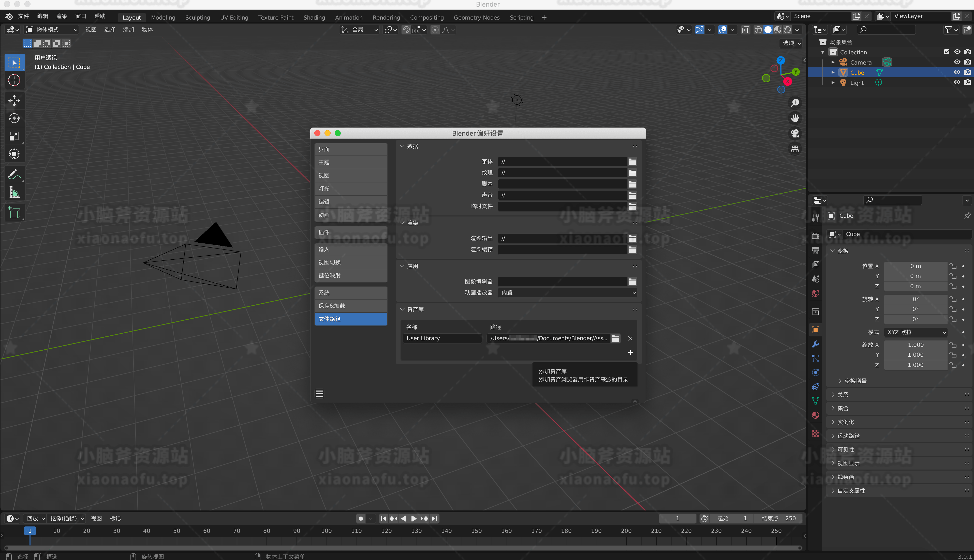Click frame 100 on the timeline
Screen dimensions: 974x560
click(326, 531)
